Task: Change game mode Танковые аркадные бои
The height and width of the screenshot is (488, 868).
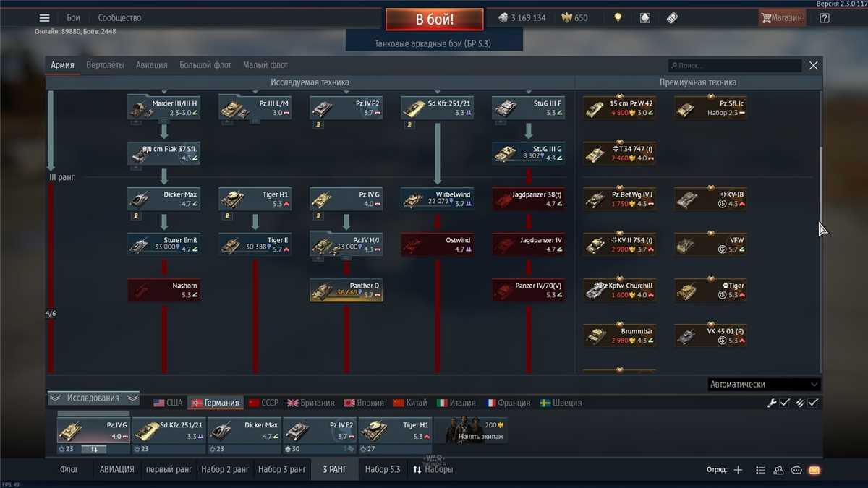Action: [x=433, y=43]
